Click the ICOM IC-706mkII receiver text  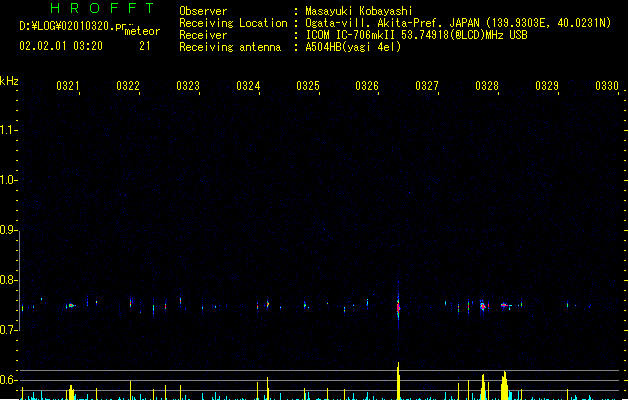416,35
